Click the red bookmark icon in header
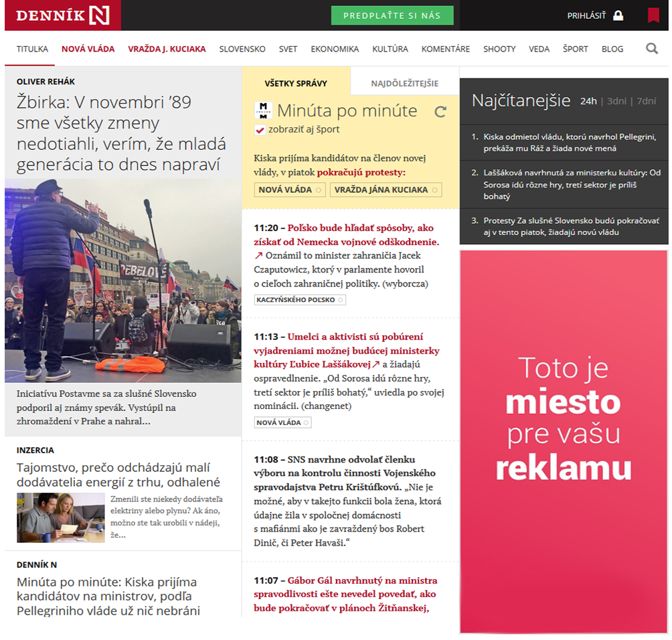 (x=653, y=15)
